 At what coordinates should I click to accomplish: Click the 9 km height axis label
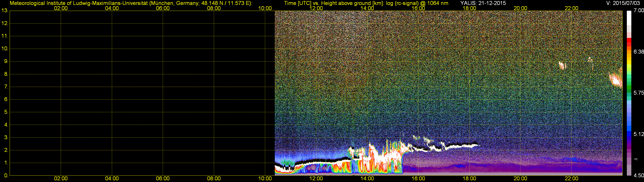pos(6,61)
